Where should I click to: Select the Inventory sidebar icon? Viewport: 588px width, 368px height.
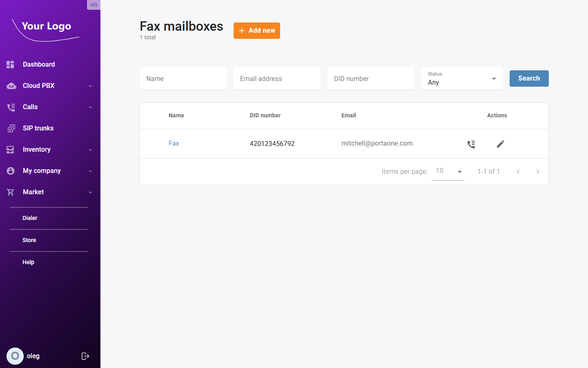10,149
